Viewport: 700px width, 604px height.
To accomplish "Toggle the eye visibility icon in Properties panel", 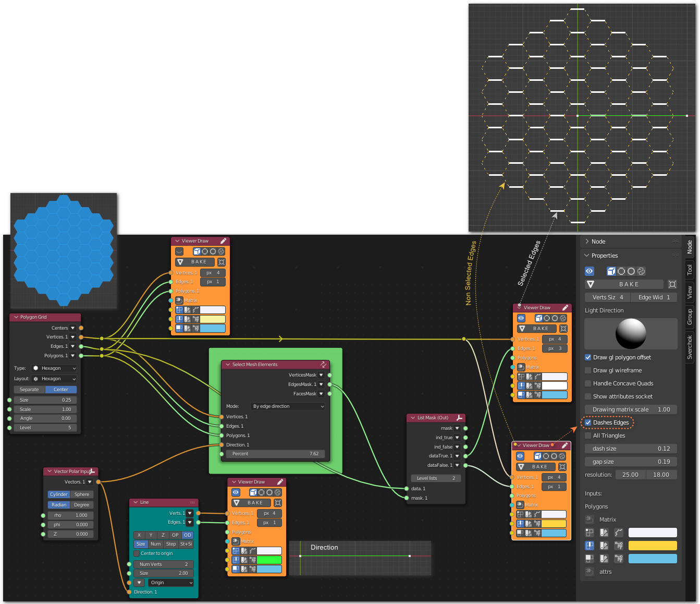I will pyautogui.click(x=590, y=271).
